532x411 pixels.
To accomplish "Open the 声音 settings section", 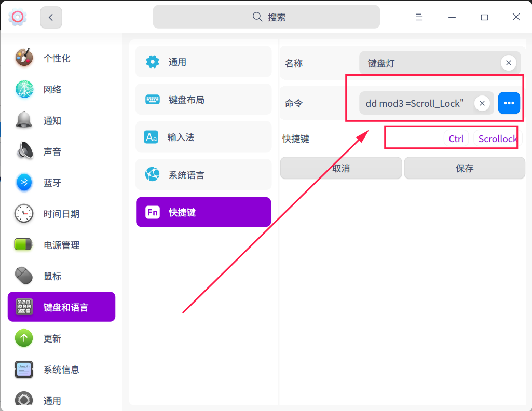I will [61, 152].
